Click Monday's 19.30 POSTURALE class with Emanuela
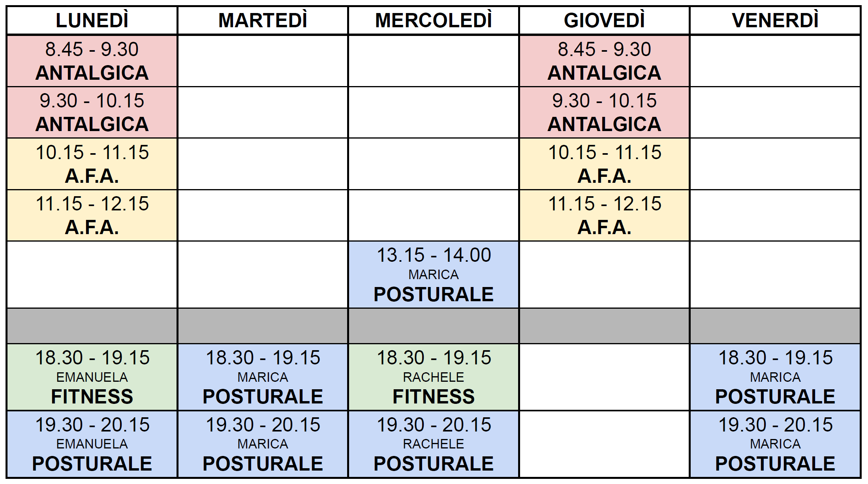Screen dimensions: 868x484 (92, 444)
